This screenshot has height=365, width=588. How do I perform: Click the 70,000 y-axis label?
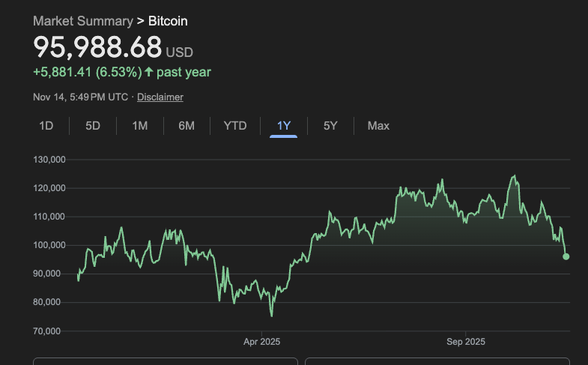[x=46, y=331]
